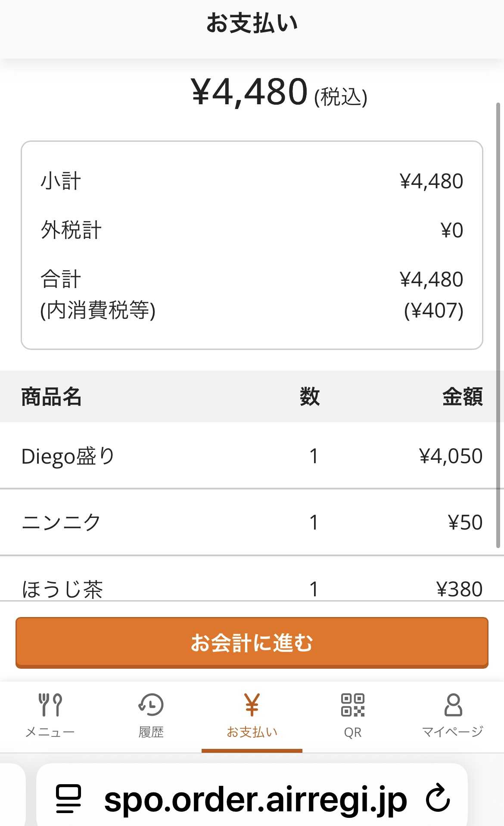Tap the spo.order.airregi.jp address bar
504x826 pixels.
pos(255,799)
